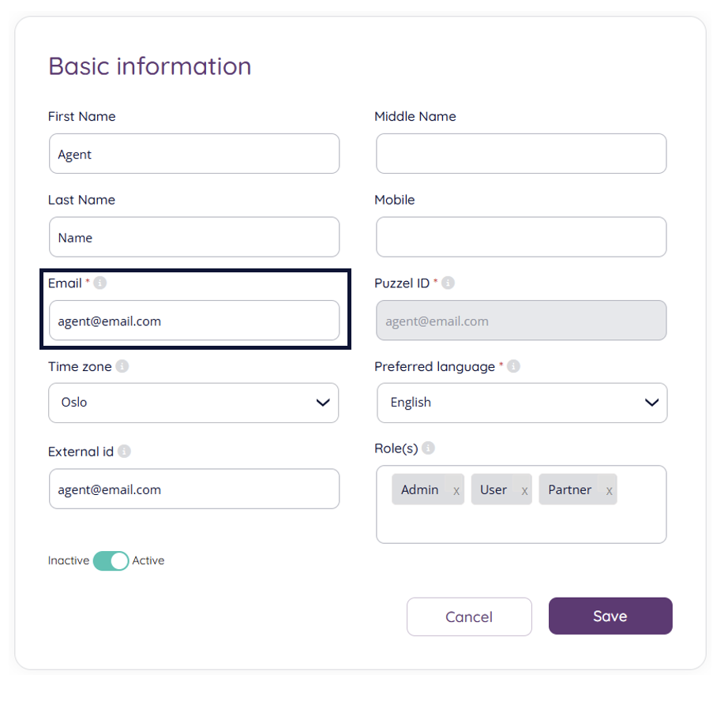Screen dimensions: 728x701
Task: Click the Email input field
Action: [193, 321]
